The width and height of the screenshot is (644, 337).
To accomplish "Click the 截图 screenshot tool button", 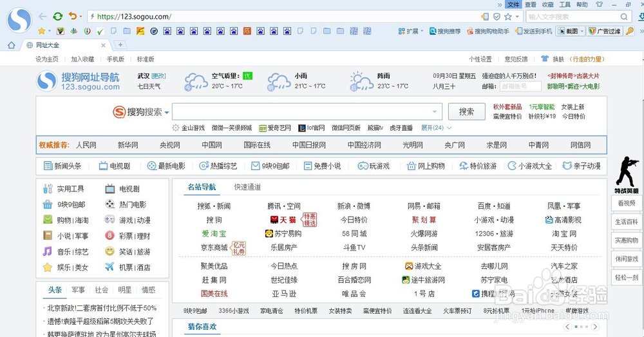I will (567, 31).
